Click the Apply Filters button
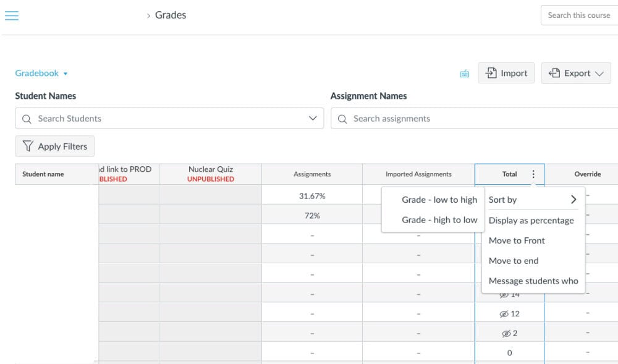Screen dimensions: 618x364 [x=55, y=146]
